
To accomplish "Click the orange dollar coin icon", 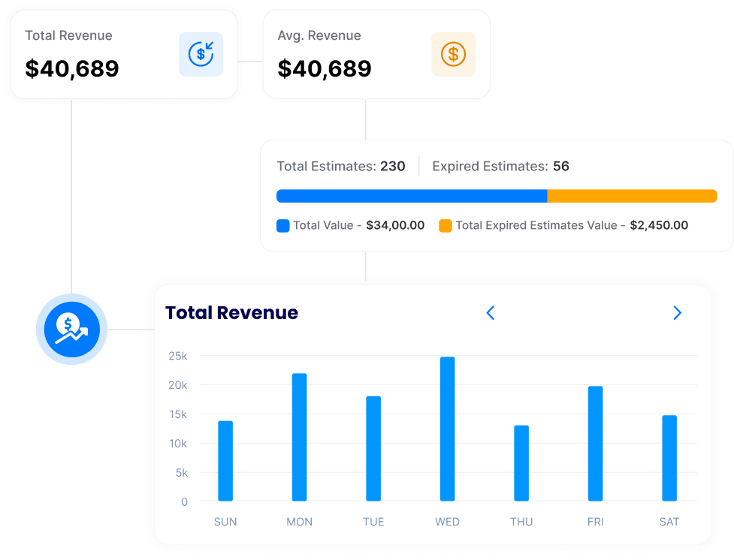I will coord(453,54).
